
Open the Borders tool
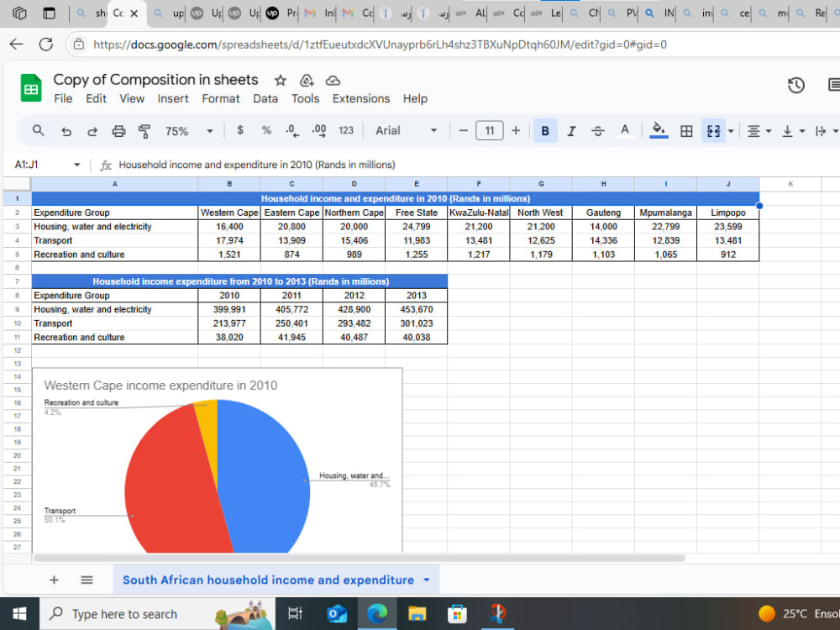[686, 131]
